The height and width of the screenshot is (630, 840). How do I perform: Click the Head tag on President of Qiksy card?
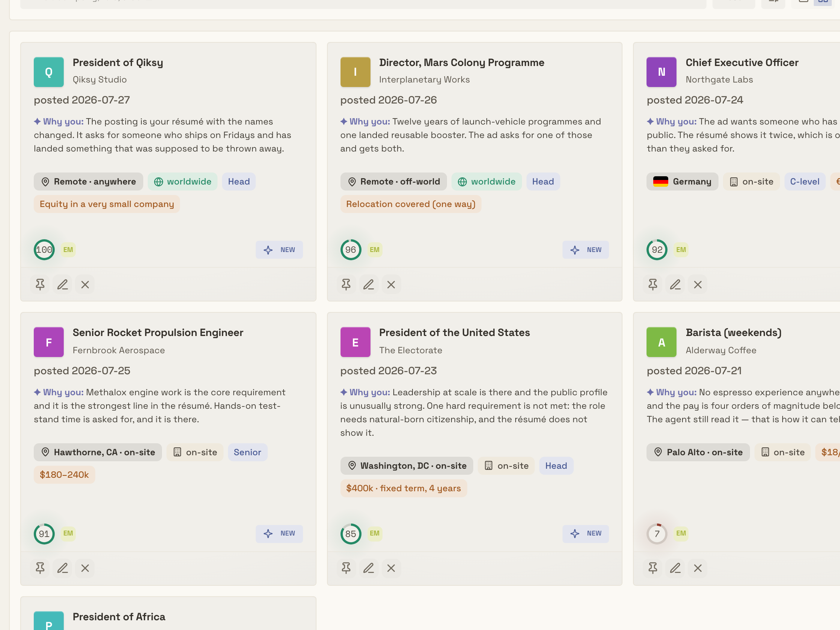click(x=239, y=181)
